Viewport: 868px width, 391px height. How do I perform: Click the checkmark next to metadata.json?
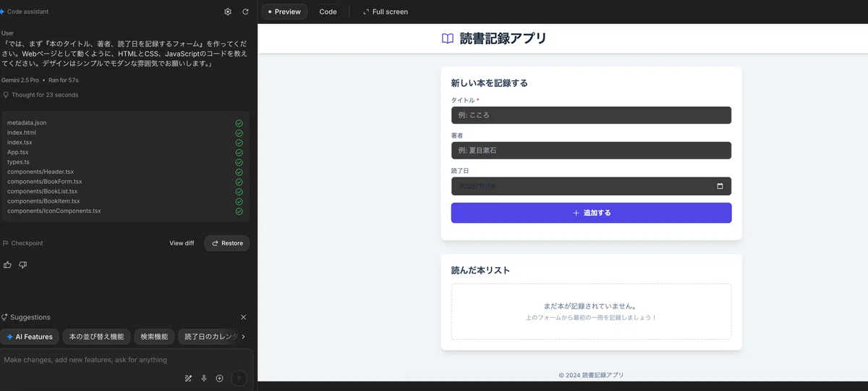[239, 123]
